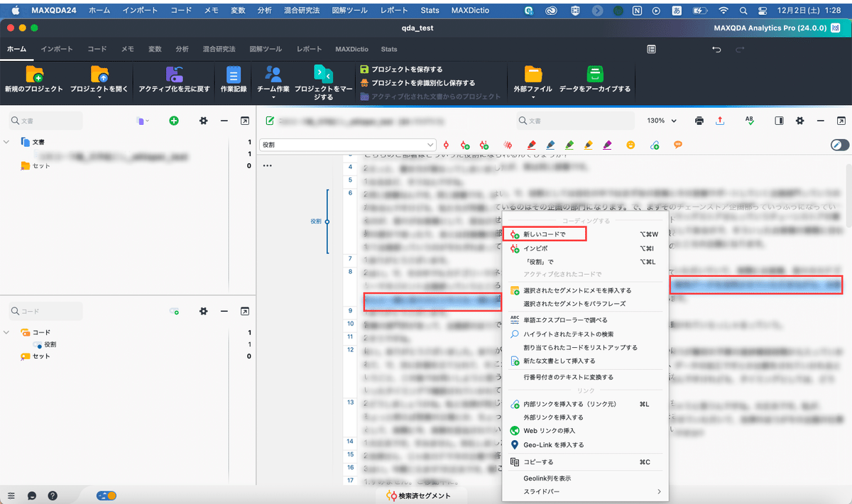
Task: Open the プロジェクトを開く dropdown arrow
Action: pyautogui.click(x=99, y=97)
